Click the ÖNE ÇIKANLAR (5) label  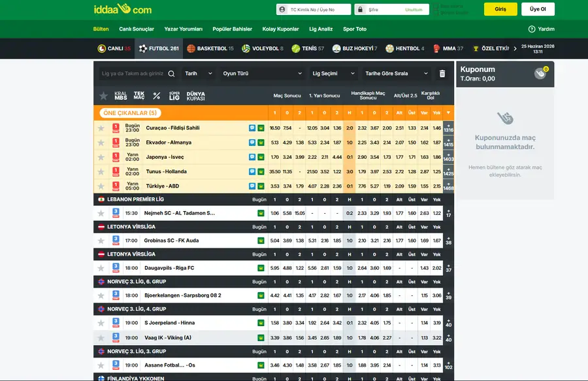130,113
